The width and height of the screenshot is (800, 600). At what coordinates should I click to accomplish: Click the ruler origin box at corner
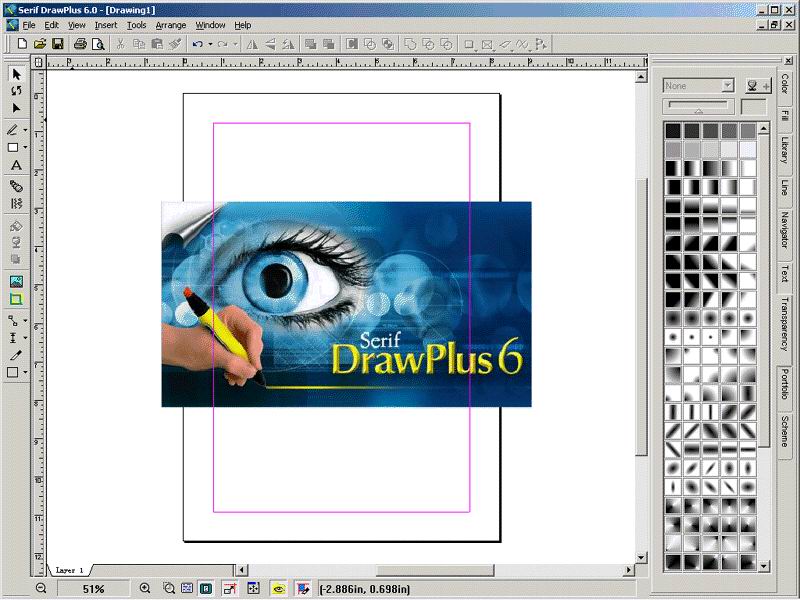[x=38, y=62]
